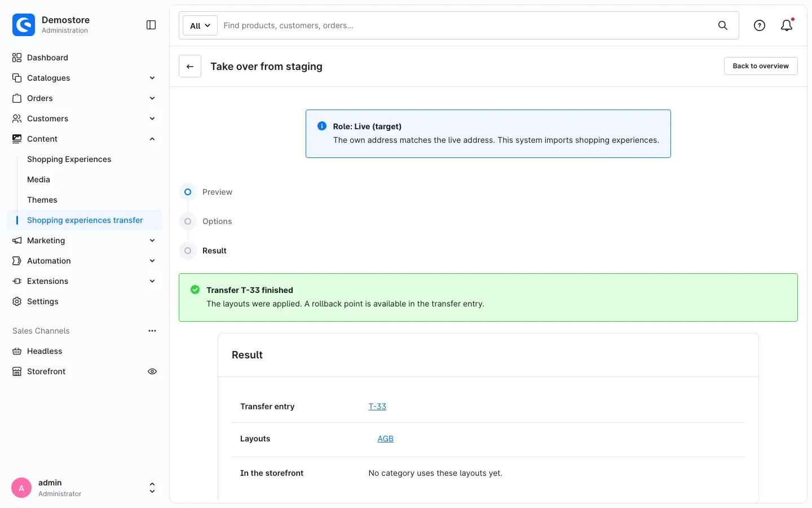
Task: Click the Extensions plug icon
Action: [17, 281]
